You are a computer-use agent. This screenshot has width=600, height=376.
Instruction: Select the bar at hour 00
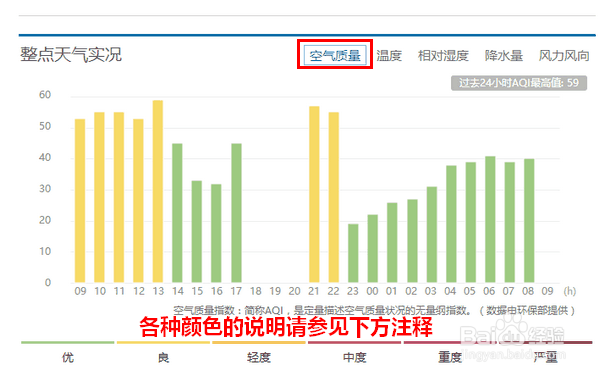[x=373, y=249]
